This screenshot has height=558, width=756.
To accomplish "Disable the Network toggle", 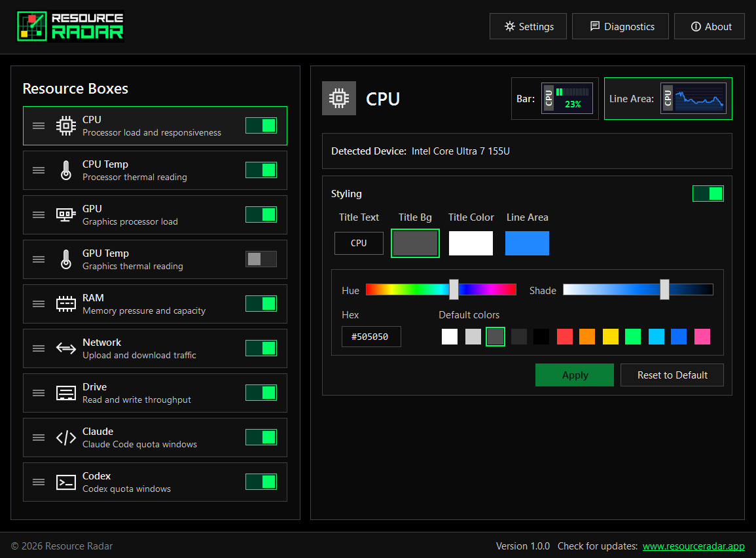I will [x=261, y=348].
